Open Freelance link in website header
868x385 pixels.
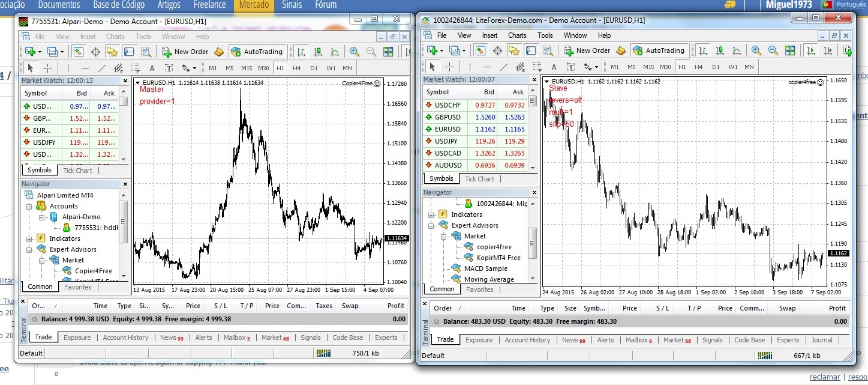pyautogui.click(x=209, y=5)
